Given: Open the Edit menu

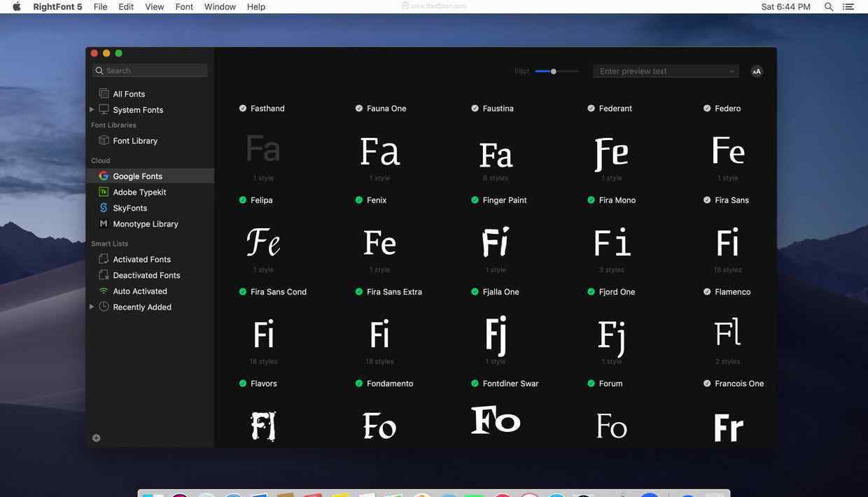Looking at the screenshot, I should click(x=126, y=6).
